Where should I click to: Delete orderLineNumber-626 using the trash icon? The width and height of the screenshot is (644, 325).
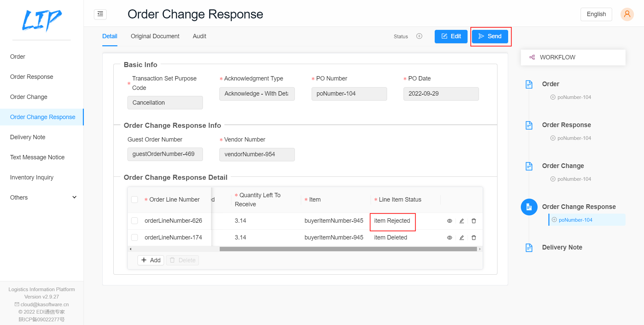pyautogui.click(x=474, y=221)
